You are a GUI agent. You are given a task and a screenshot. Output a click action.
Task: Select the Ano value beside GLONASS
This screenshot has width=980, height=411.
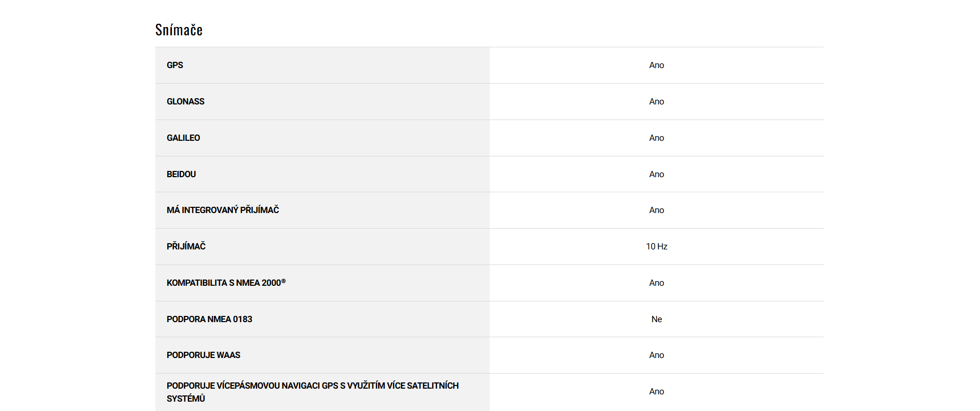point(656,102)
